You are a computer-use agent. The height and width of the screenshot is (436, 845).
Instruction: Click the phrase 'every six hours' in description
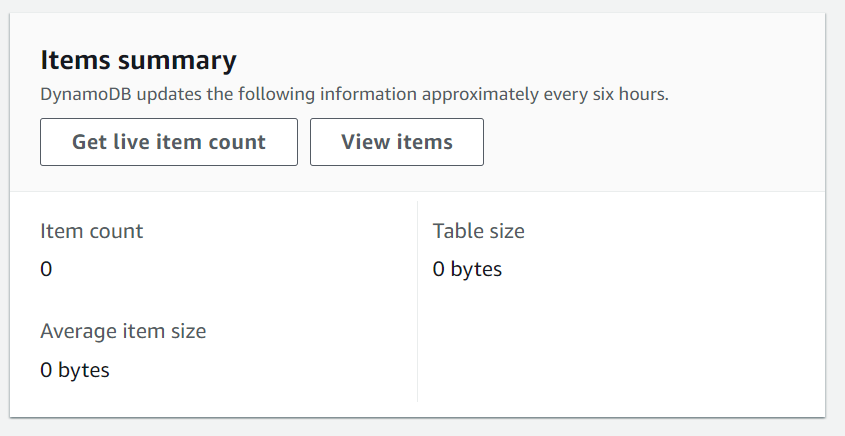pyautogui.click(x=610, y=96)
